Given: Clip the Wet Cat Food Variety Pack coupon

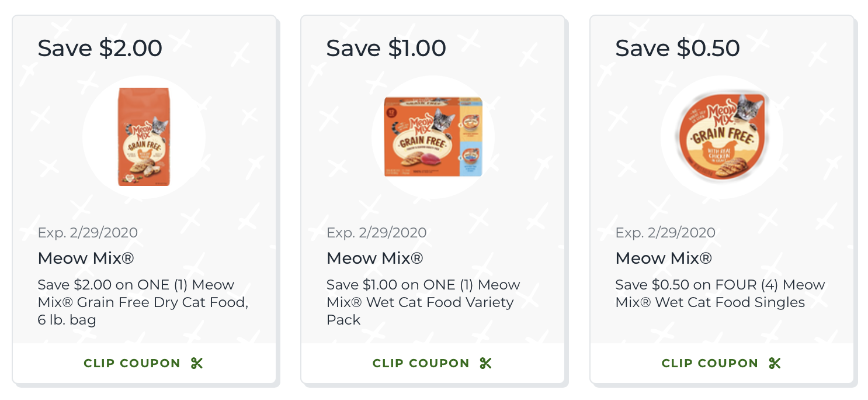Looking at the screenshot, I should tap(421, 363).
